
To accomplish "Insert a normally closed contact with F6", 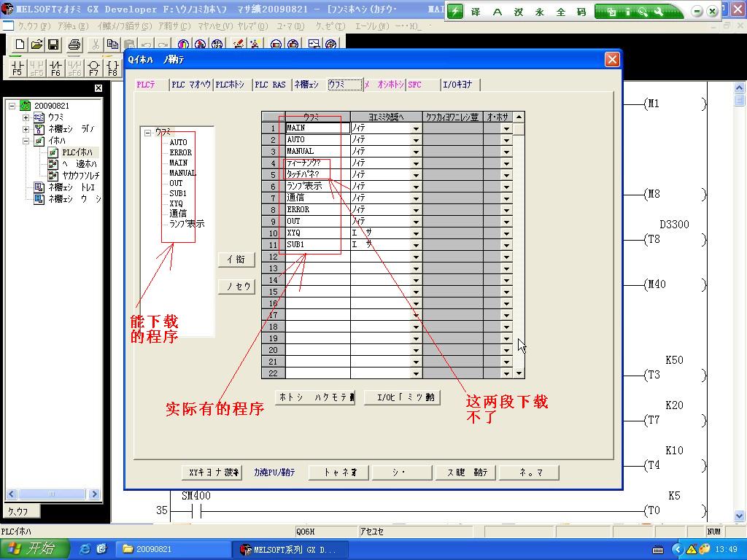I will click(x=55, y=69).
